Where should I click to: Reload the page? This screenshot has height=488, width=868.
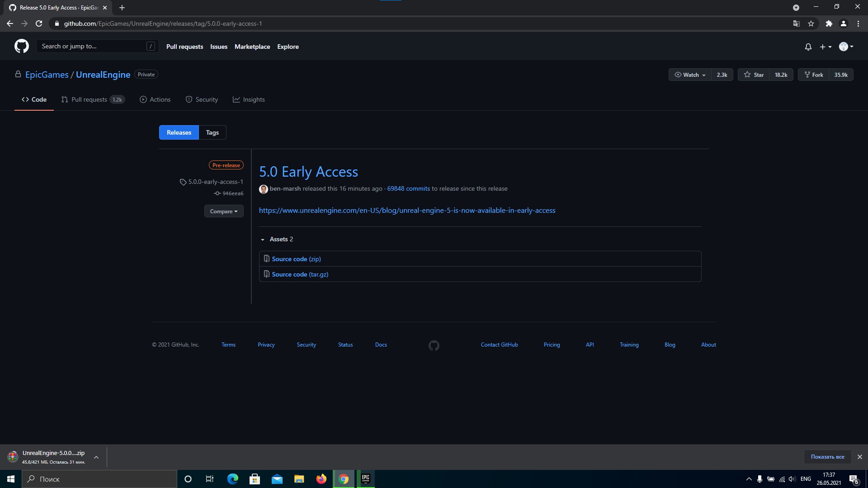pyautogui.click(x=39, y=23)
